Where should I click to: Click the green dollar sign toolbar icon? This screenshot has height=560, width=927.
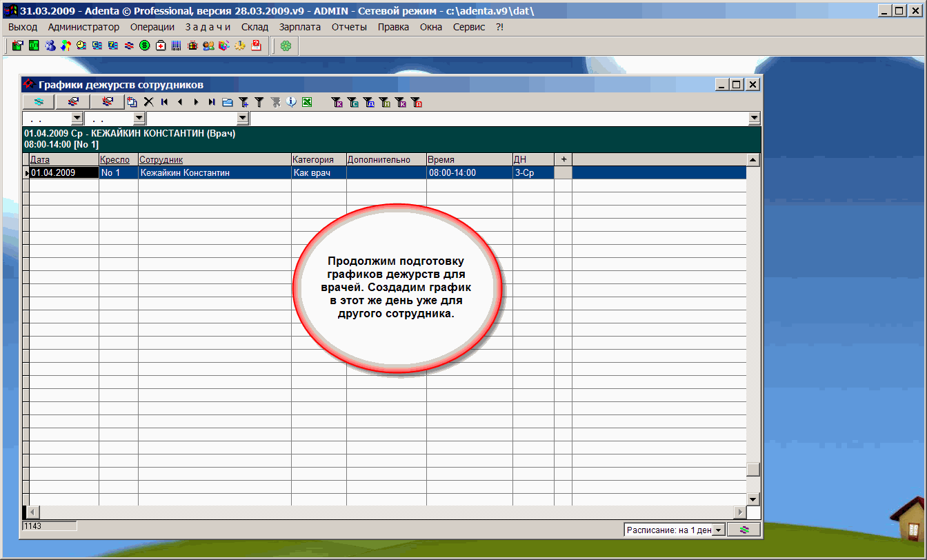coord(145,46)
